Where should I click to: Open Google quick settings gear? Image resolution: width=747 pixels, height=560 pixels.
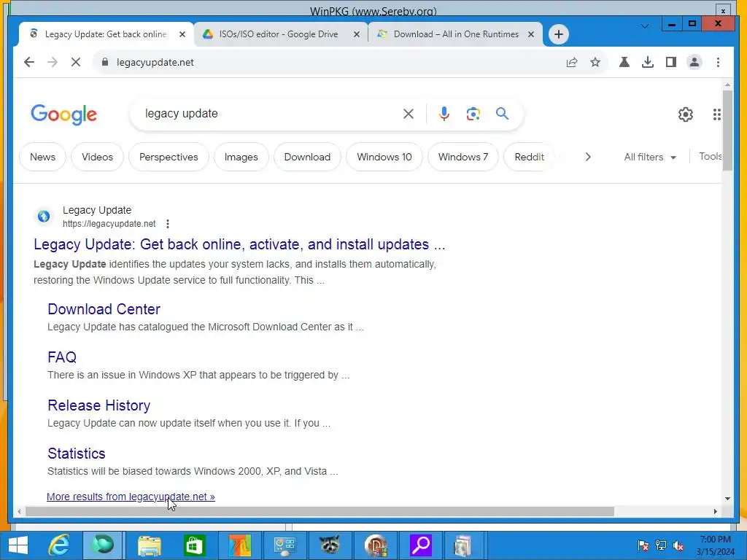(x=685, y=114)
